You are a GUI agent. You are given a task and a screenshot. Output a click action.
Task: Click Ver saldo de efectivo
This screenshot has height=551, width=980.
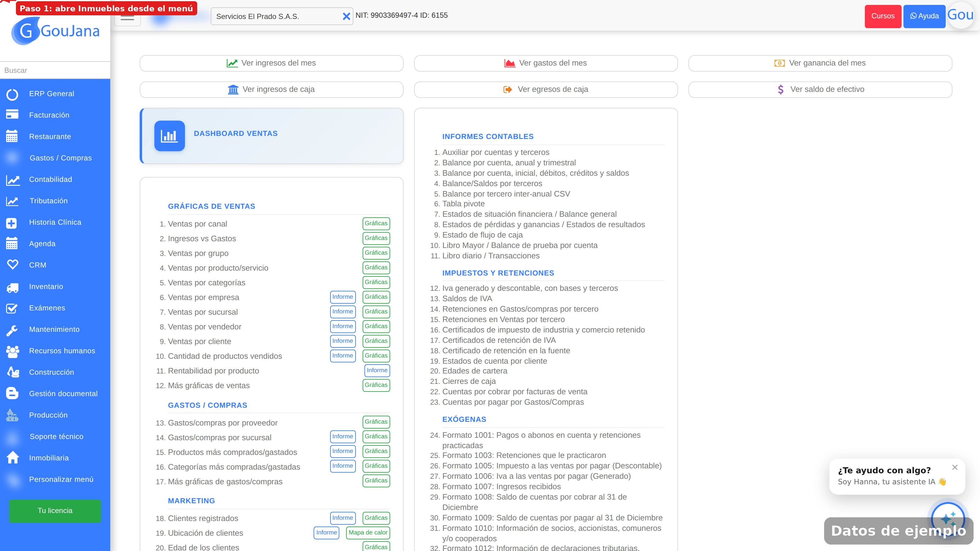[820, 89]
